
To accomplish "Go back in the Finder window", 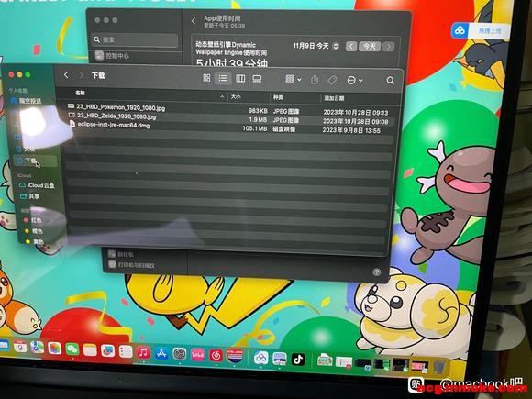I will coord(66,75).
